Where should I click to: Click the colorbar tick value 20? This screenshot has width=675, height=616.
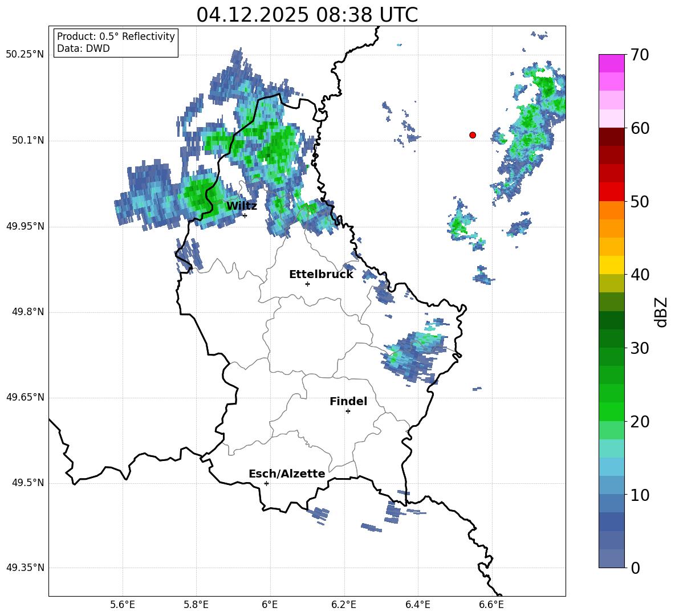[640, 421]
